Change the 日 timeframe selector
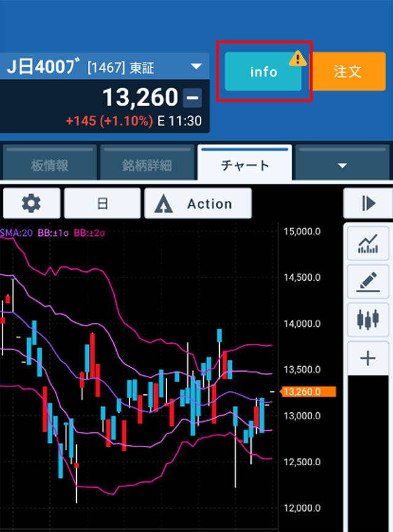The height and width of the screenshot is (532, 393). (x=103, y=204)
